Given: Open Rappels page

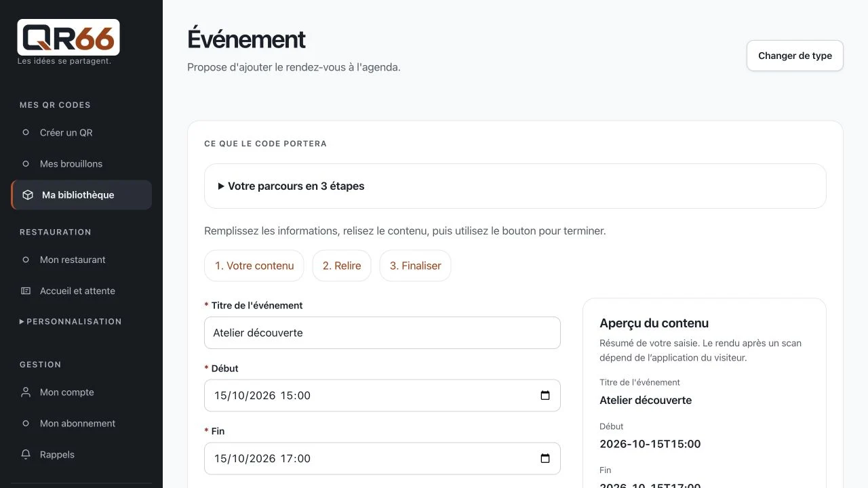Looking at the screenshot, I should [81, 455].
